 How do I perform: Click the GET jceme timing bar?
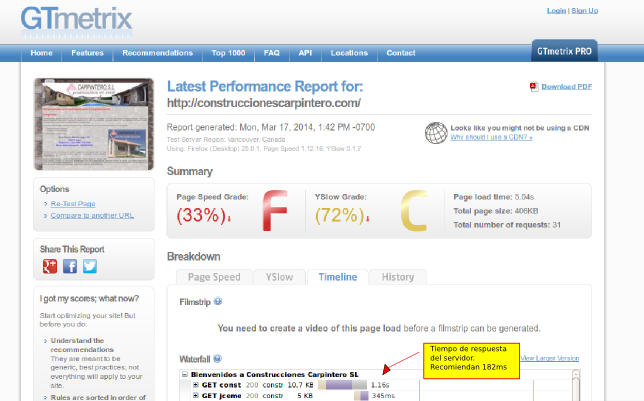pyautogui.click(x=361, y=396)
